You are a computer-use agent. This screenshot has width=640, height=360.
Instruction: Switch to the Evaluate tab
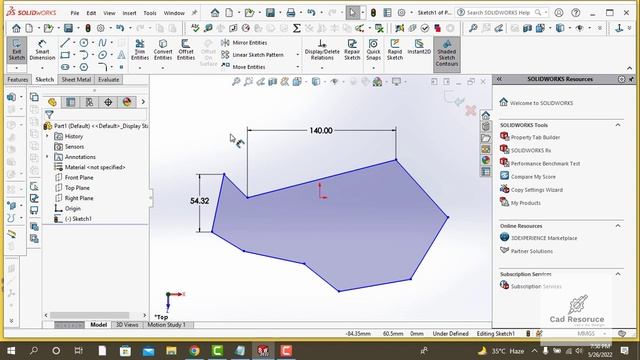[x=109, y=80]
